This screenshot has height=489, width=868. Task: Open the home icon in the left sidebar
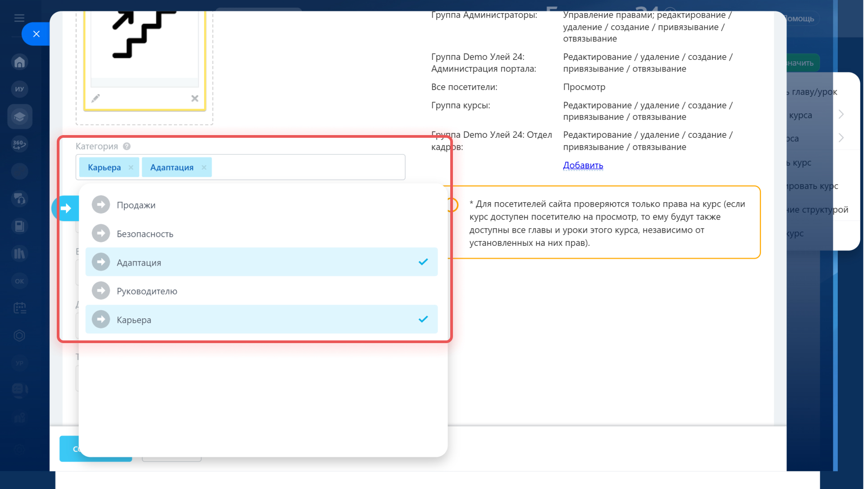(x=19, y=62)
